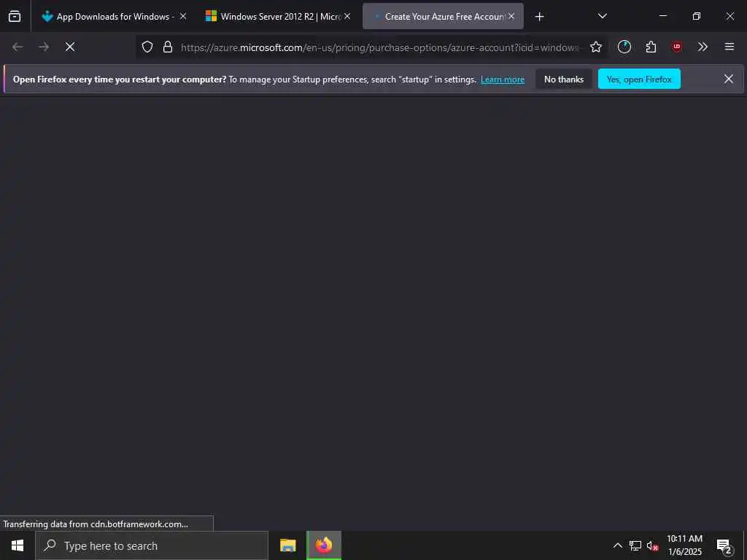Open the network status tray icon
This screenshot has height=560, width=747.
[x=635, y=545]
